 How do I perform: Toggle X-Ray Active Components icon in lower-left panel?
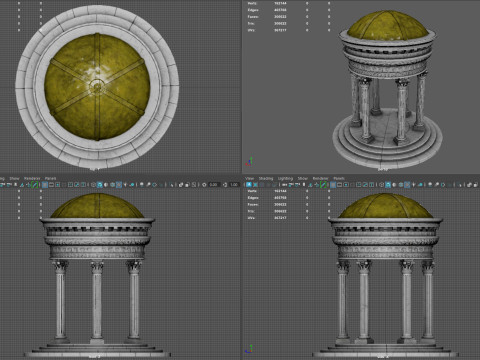pyautogui.click(x=187, y=184)
